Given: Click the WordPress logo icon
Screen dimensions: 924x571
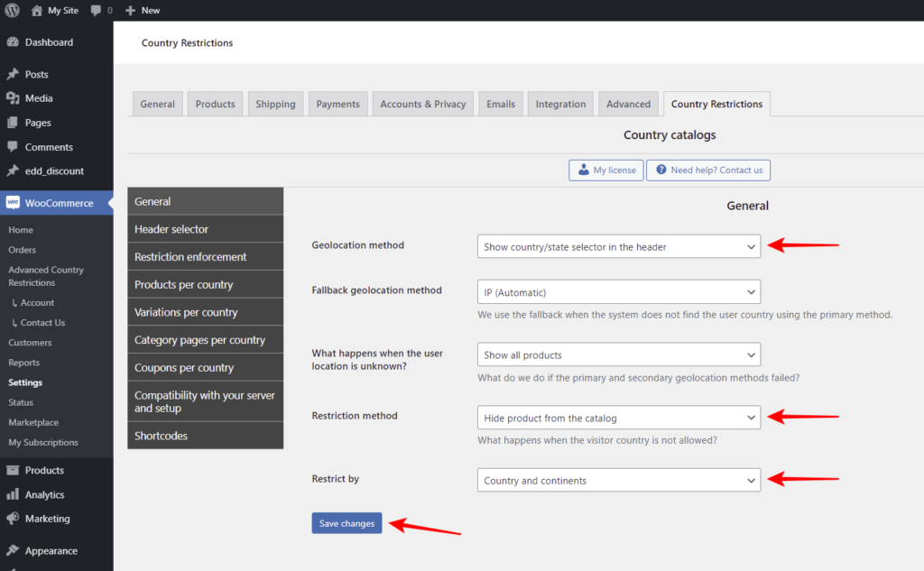Looking at the screenshot, I should [x=13, y=10].
